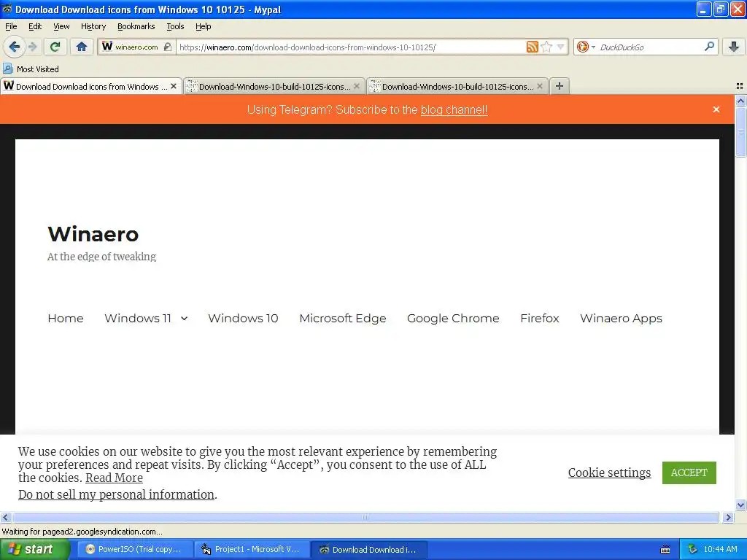Click the Most Visited label
This screenshot has width=747, height=560.
(38, 69)
